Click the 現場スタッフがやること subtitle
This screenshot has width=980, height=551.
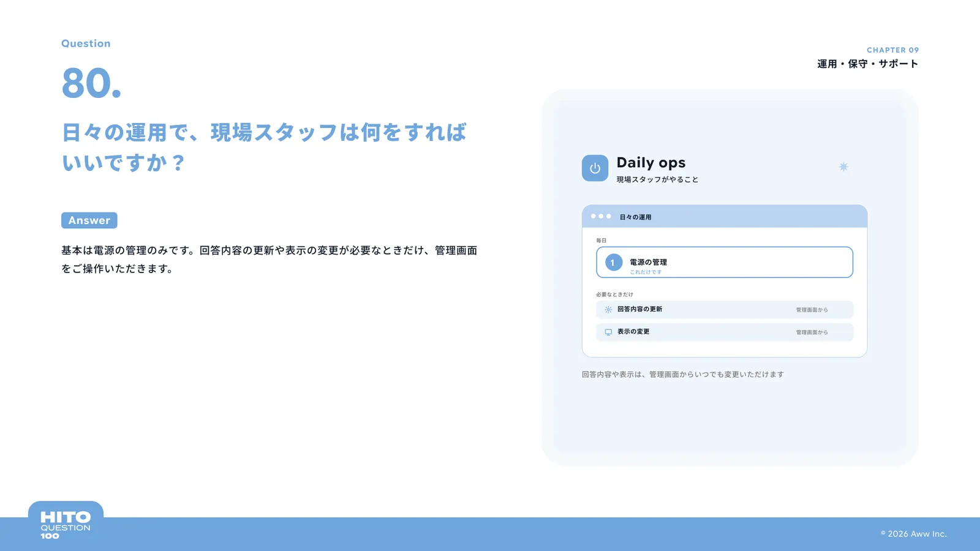[x=657, y=179]
